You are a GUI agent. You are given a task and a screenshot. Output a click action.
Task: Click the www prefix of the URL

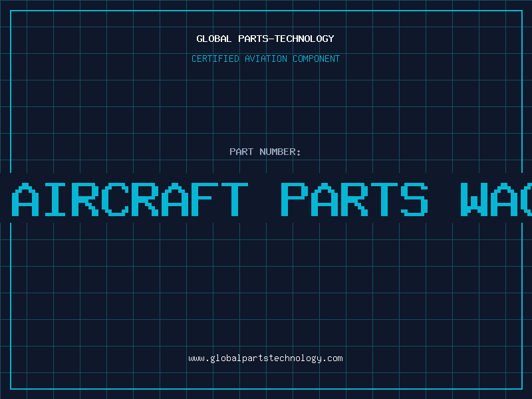coord(196,359)
